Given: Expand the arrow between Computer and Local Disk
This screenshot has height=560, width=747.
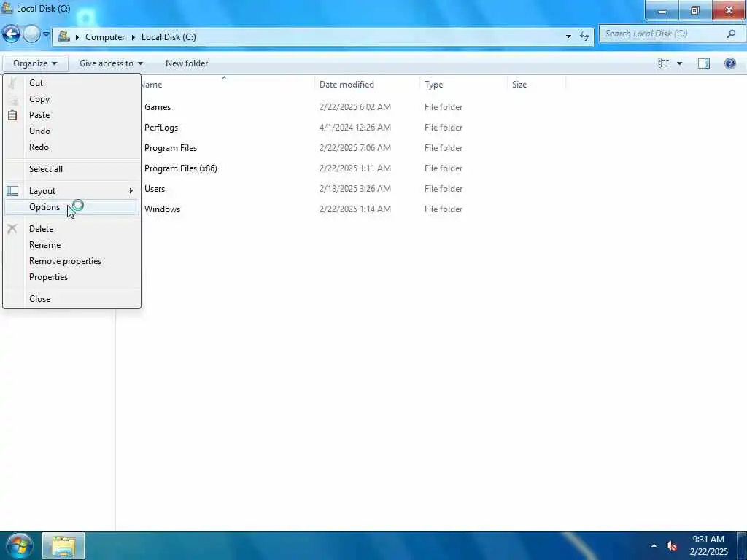Looking at the screenshot, I should [x=133, y=37].
